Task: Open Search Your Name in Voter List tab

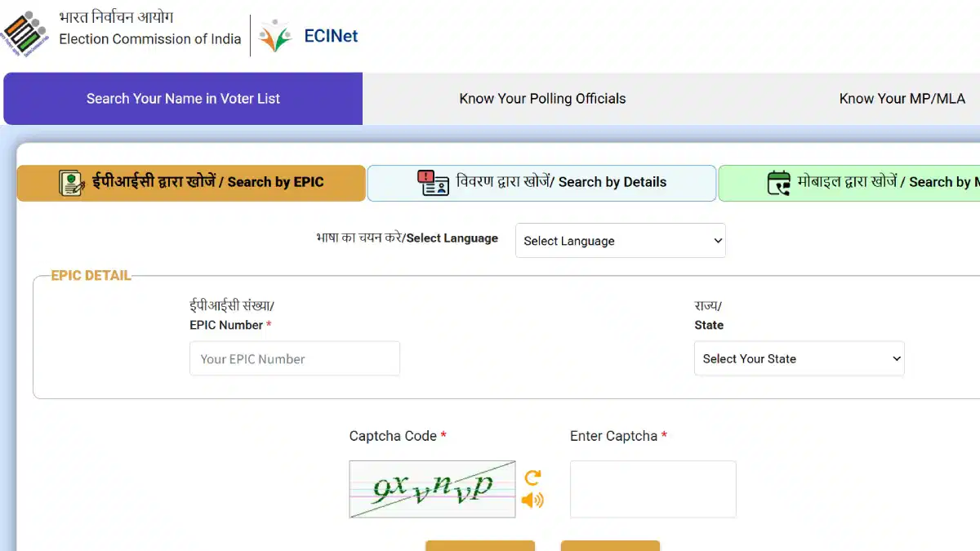Action: 183,99
